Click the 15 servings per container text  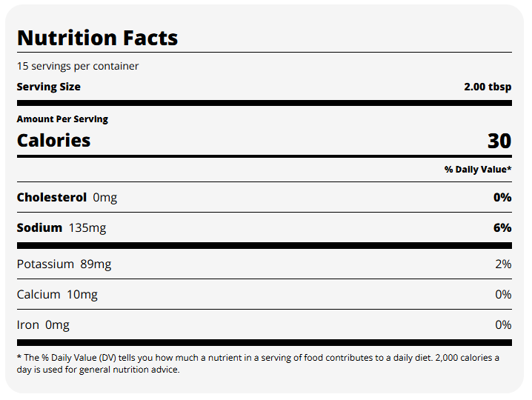tap(78, 66)
